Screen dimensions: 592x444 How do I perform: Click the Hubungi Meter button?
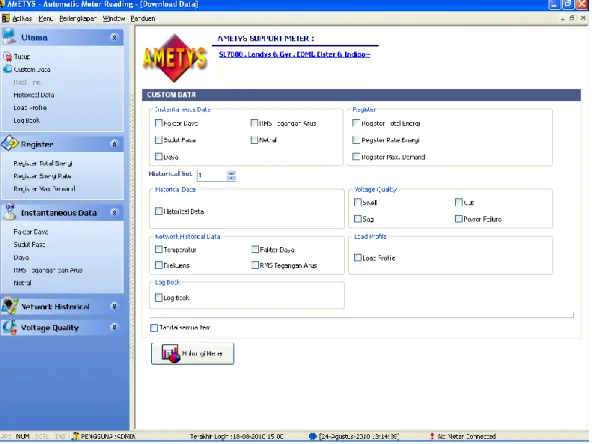[x=193, y=353]
